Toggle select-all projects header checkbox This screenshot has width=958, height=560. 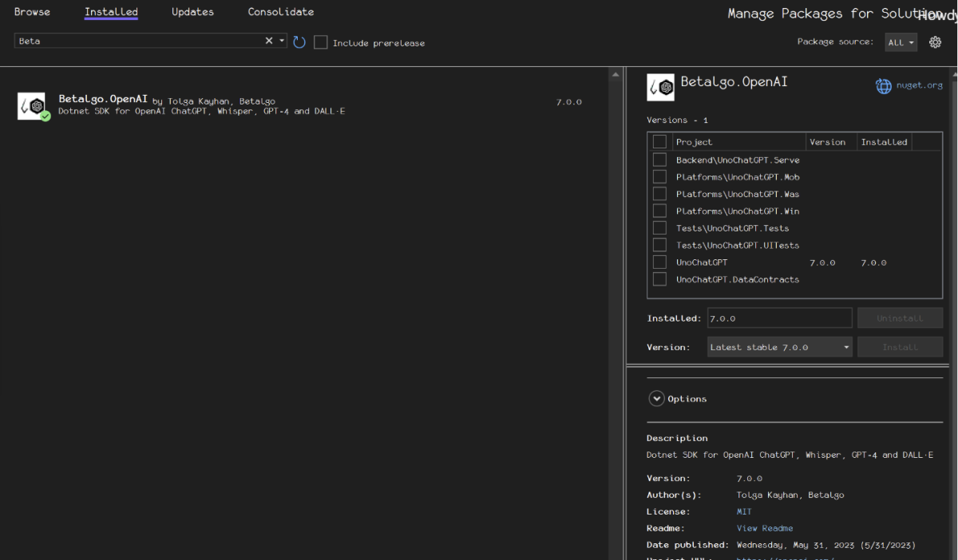coord(659,142)
